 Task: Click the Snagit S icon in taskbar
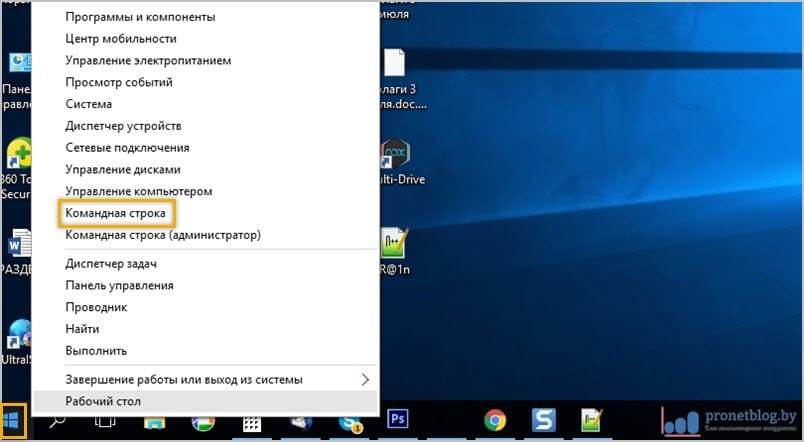[x=544, y=420]
